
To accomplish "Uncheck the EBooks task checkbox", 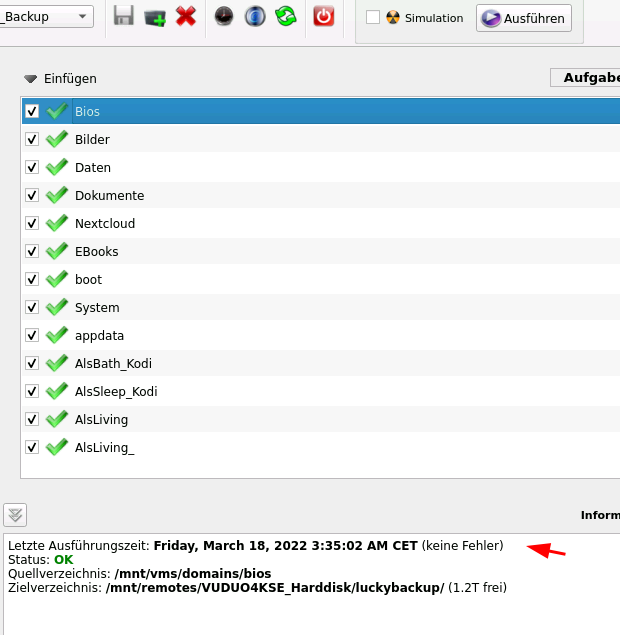I will 32,251.
